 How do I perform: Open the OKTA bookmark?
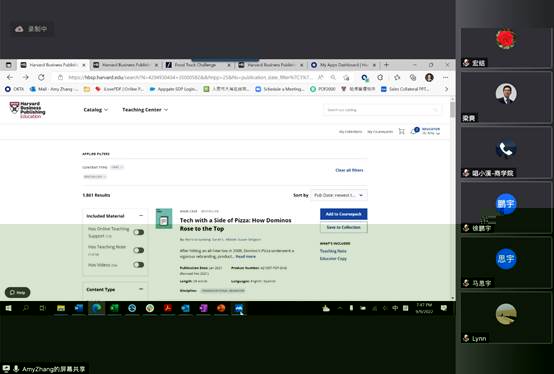14,89
